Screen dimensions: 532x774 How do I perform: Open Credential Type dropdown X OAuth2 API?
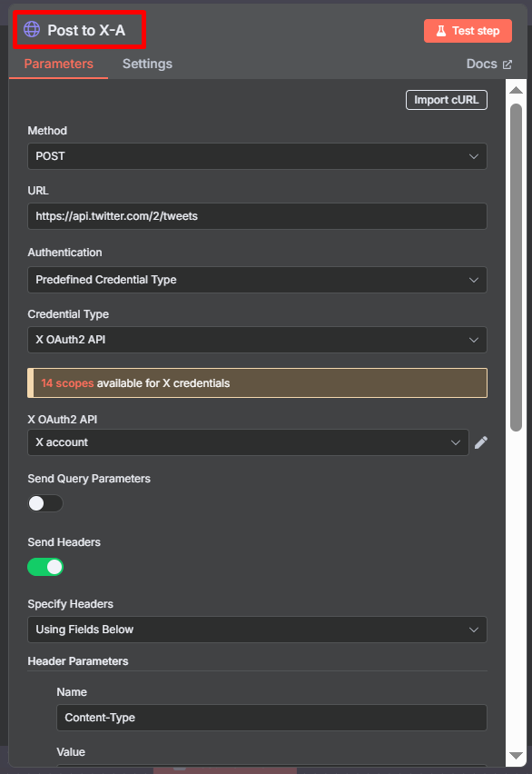pyautogui.click(x=257, y=340)
